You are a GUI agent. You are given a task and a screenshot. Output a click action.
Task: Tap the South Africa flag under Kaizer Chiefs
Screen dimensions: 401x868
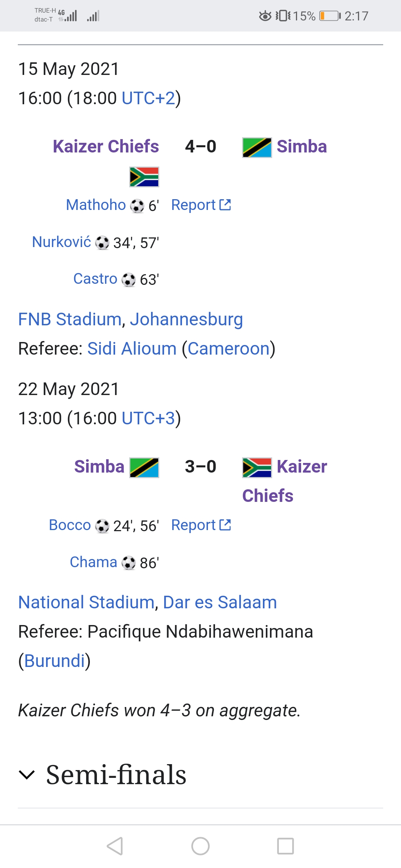pos(144,177)
